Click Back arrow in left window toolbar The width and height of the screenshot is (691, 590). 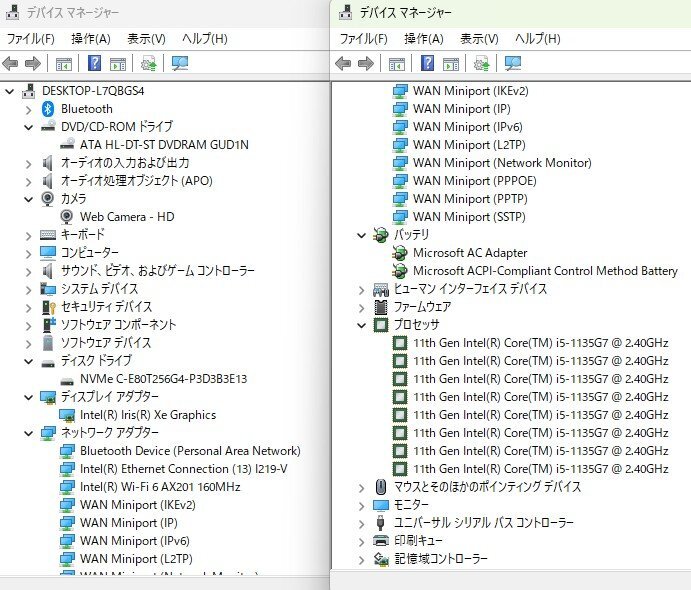(10, 64)
